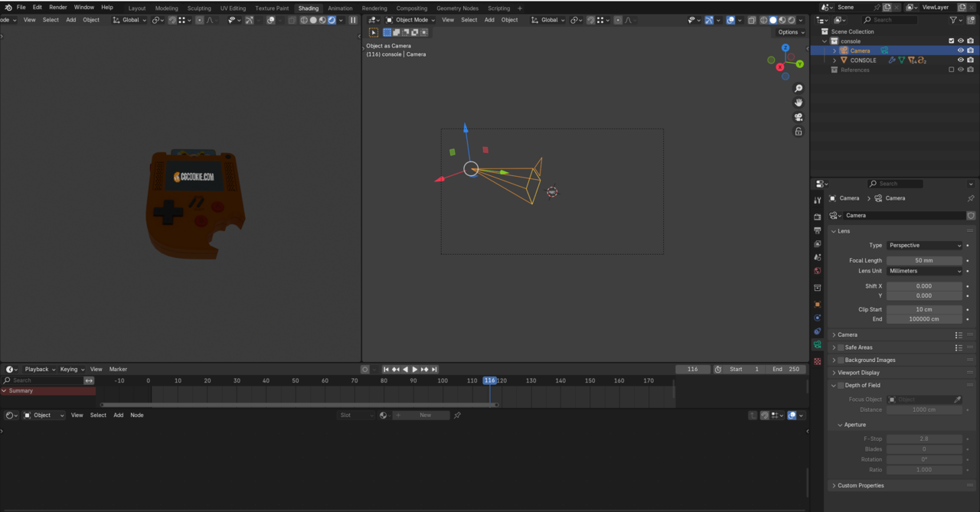The height and width of the screenshot is (512, 980).
Task: Enable the Background Images checkbox
Action: point(841,360)
